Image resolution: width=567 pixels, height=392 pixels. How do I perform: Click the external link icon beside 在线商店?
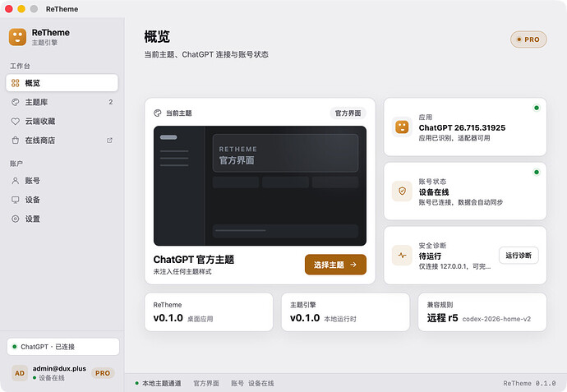coord(109,141)
